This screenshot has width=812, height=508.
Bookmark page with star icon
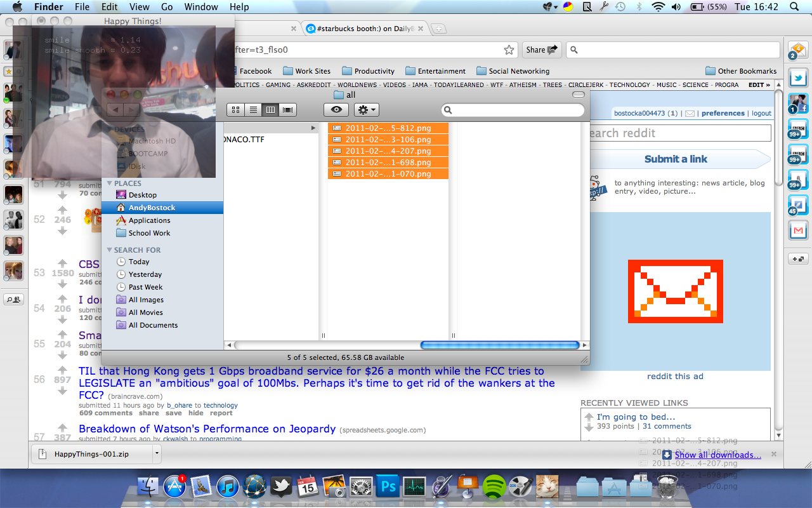509,50
